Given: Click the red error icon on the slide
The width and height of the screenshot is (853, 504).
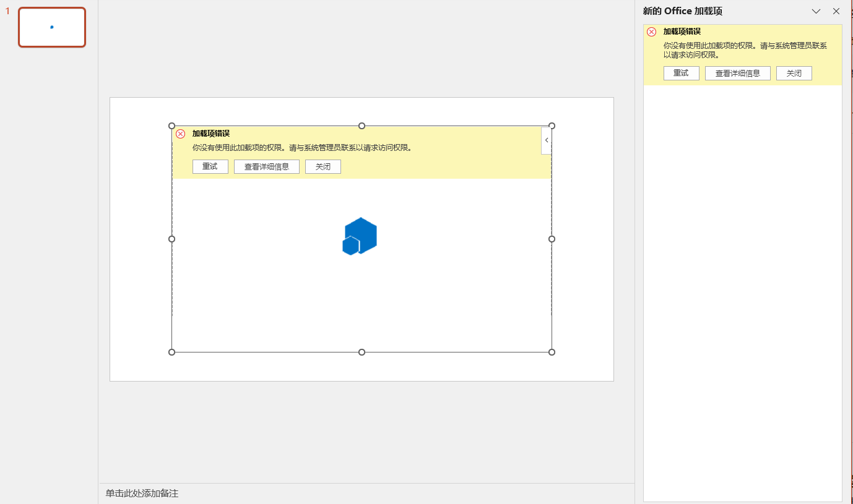Looking at the screenshot, I should (181, 134).
